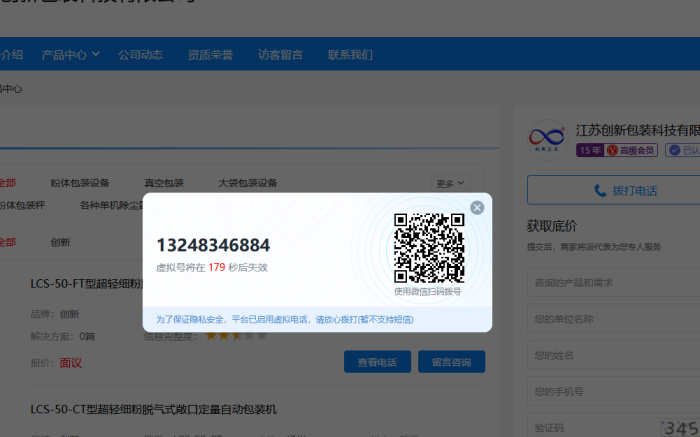Filter by 大袋包装设备 category
The width and height of the screenshot is (700, 437).
click(247, 183)
